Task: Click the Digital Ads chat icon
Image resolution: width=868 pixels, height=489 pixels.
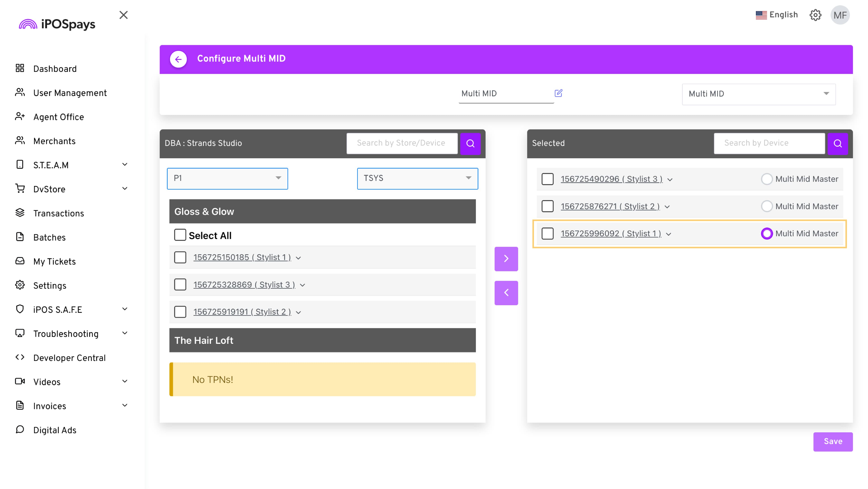Action: pos(20,430)
